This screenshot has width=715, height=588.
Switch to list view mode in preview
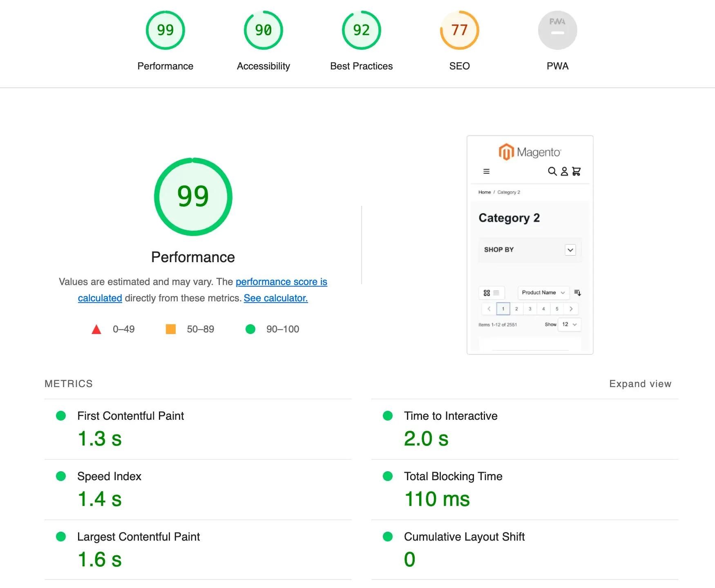(496, 293)
